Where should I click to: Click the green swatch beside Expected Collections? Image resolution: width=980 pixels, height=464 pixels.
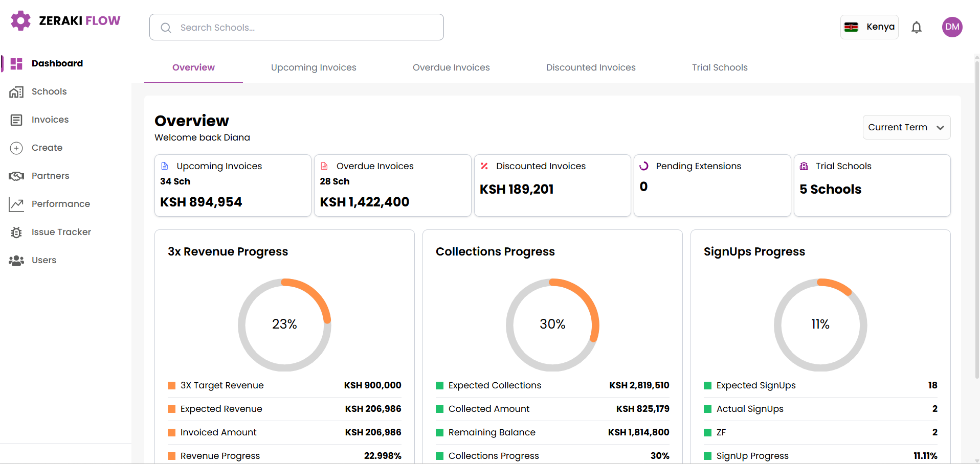440,386
